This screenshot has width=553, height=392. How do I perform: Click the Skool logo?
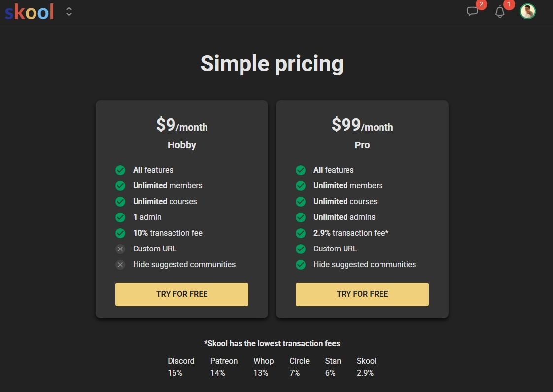click(x=29, y=12)
